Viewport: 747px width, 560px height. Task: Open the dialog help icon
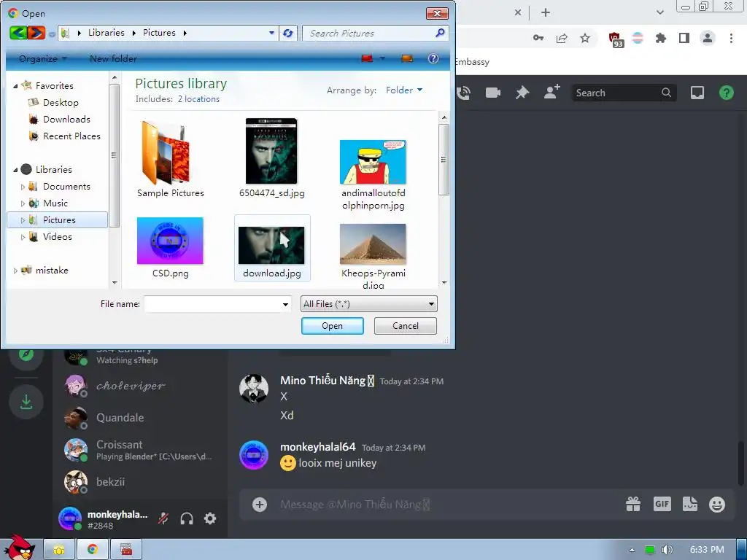(433, 58)
